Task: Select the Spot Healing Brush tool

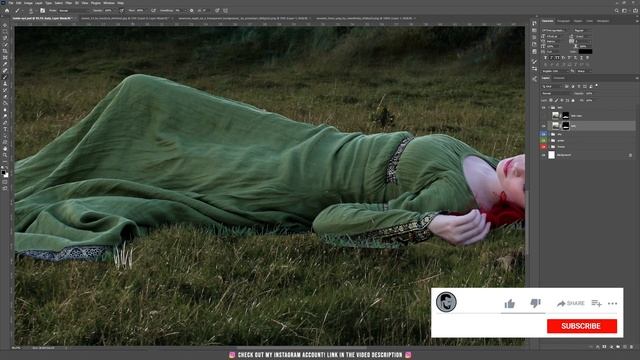Action: tap(5, 71)
